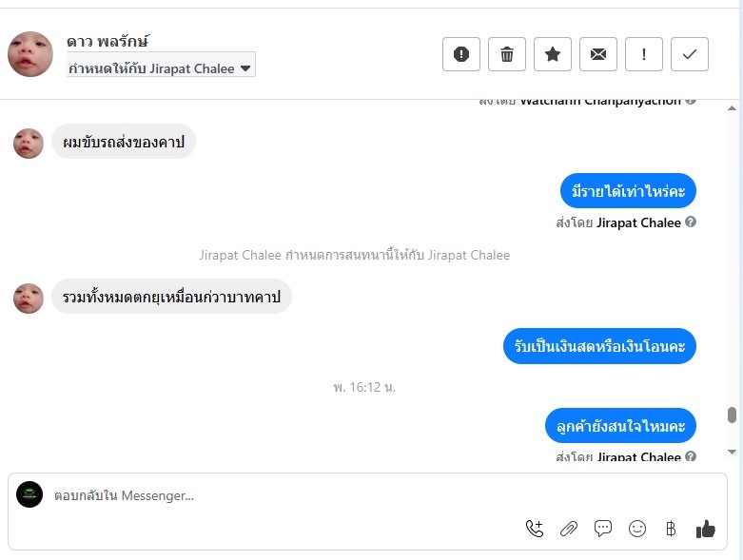The height and width of the screenshot is (560, 743).
Task: Open the emoji picker
Action: click(x=637, y=529)
